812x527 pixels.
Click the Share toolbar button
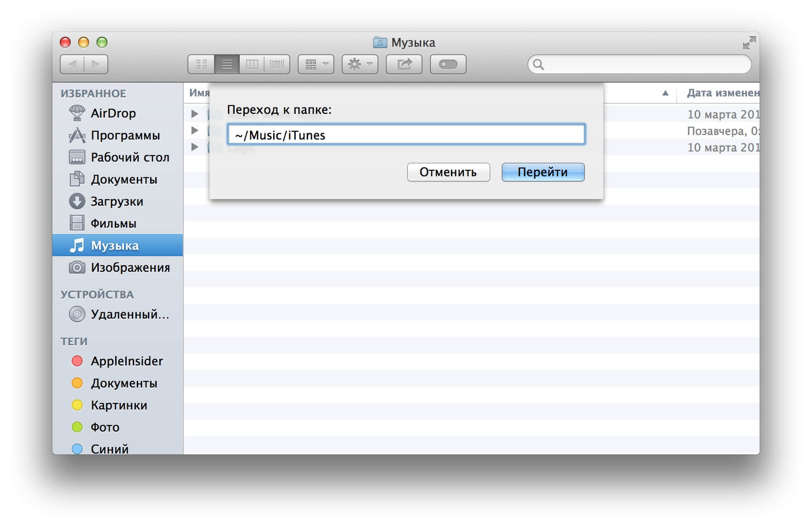coord(404,64)
